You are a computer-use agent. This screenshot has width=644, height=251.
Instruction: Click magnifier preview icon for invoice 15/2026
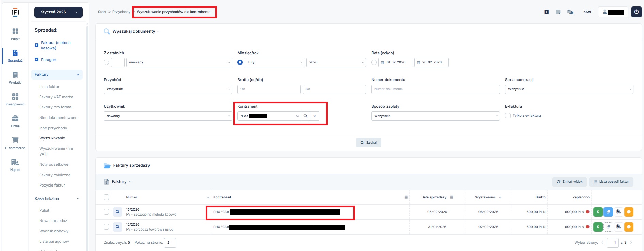[x=117, y=212]
